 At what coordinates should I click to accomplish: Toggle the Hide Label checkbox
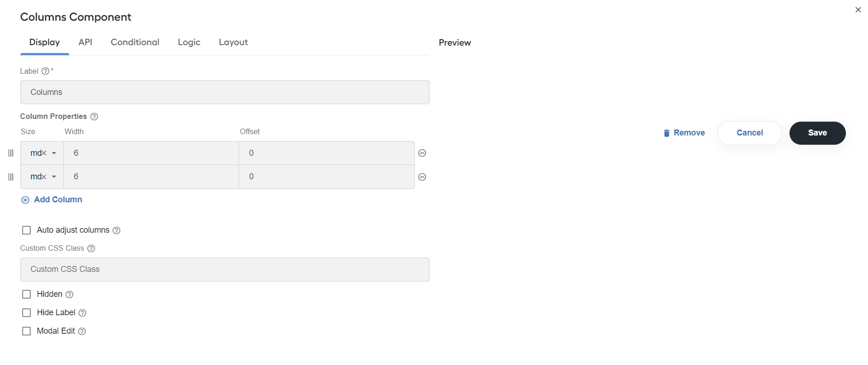pyautogui.click(x=27, y=312)
